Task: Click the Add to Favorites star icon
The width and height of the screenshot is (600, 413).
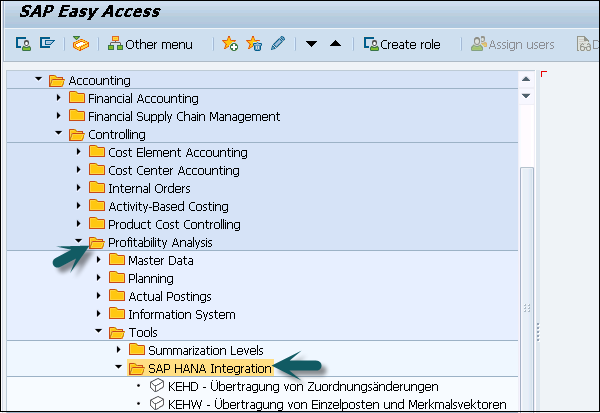Action: [230, 44]
